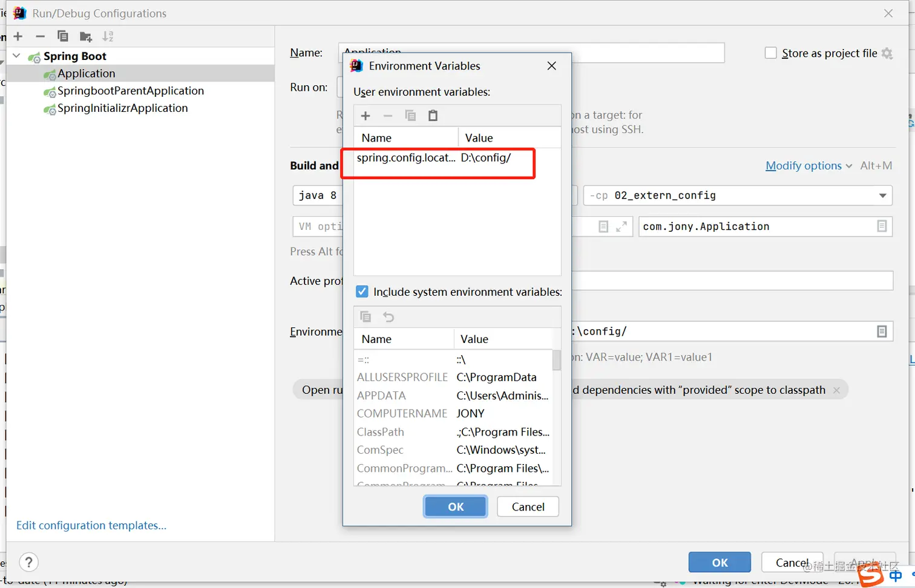Click list icon beside program arguments
Viewport: 915px width, 588px height.
click(x=603, y=226)
